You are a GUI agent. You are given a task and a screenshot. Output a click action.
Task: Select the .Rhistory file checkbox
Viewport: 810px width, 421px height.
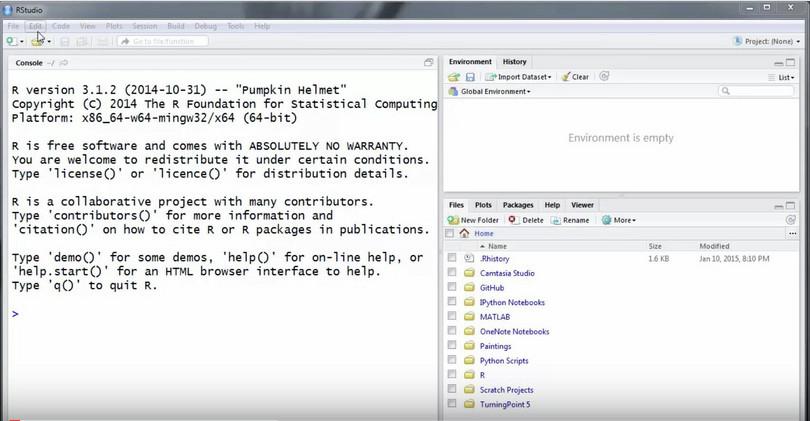(x=452, y=258)
